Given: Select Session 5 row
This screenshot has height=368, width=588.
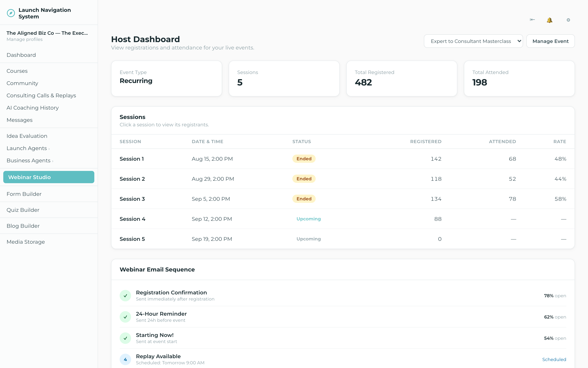Looking at the screenshot, I should click(343, 239).
